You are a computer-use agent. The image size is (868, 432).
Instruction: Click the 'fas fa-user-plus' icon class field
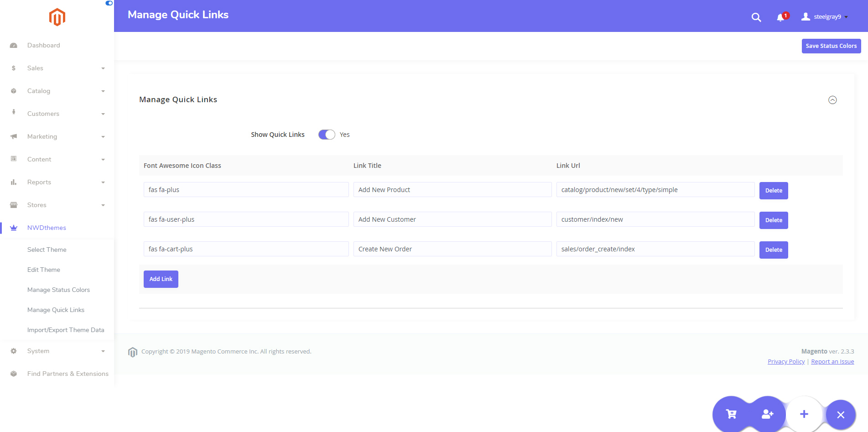(x=246, y=219)
